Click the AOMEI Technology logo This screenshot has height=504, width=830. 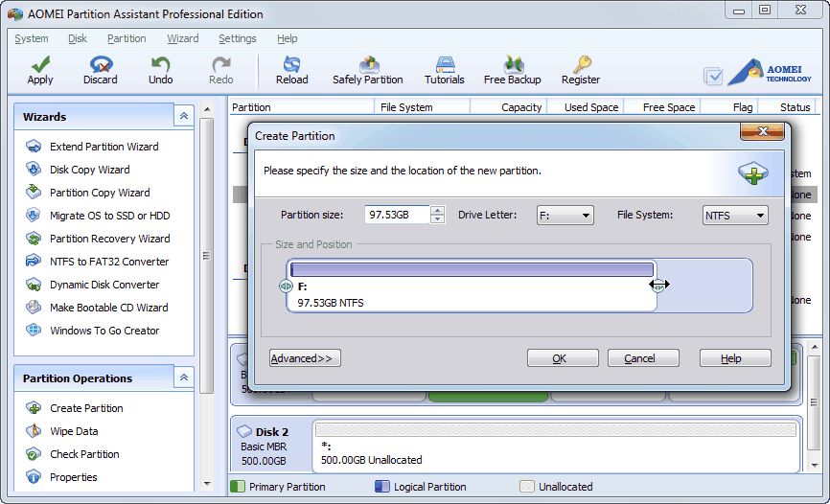pos(771,72)
